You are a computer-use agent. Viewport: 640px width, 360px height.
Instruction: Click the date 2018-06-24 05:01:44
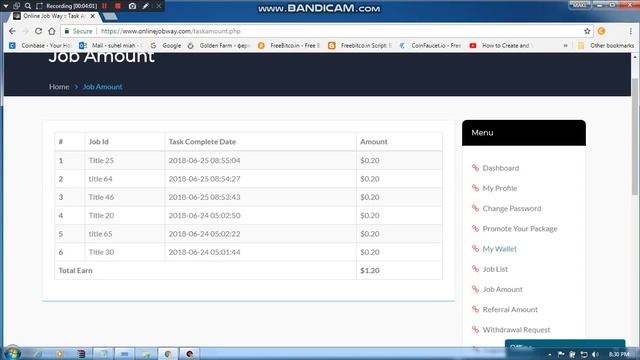pos(204,252)
